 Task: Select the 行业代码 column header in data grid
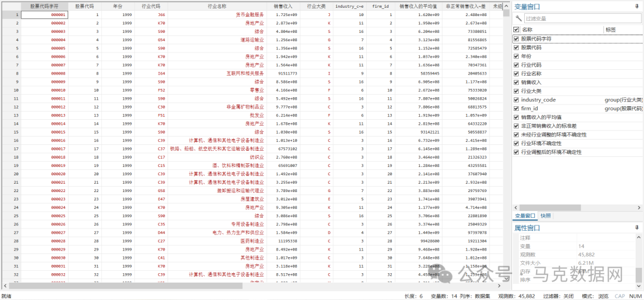coord(151,7)
